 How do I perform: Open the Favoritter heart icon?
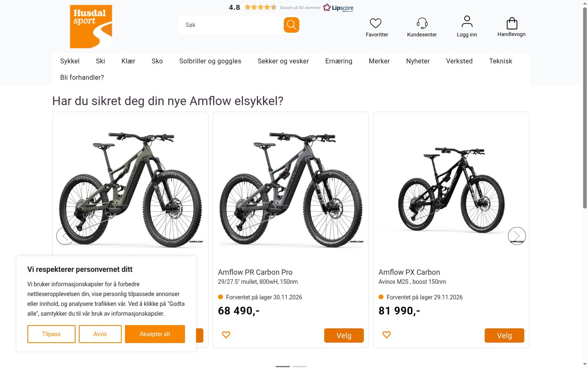coord(376,23)
